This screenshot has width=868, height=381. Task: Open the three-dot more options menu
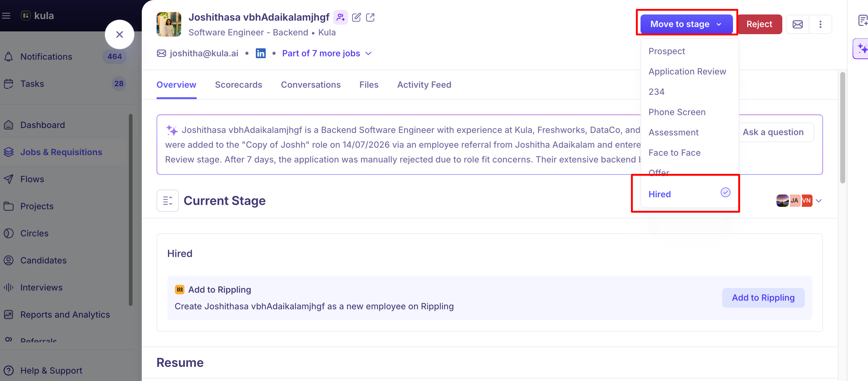point(820,24)
